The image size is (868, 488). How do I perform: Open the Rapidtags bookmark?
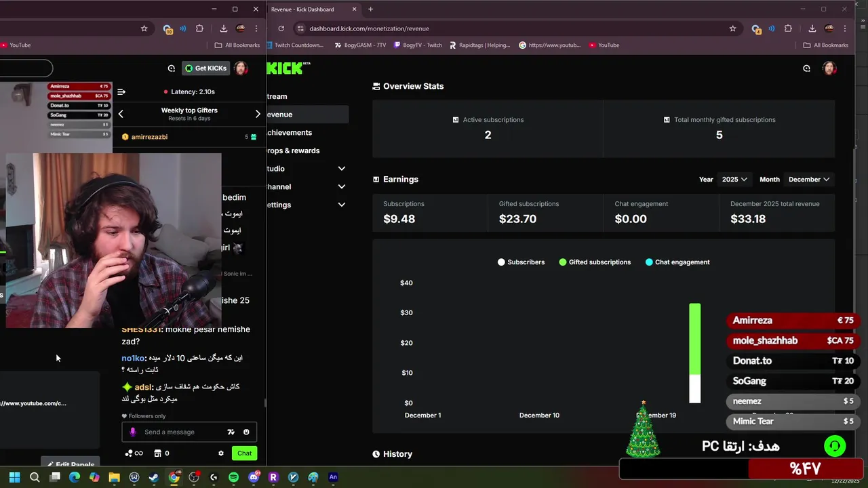(x=480, y=45)
